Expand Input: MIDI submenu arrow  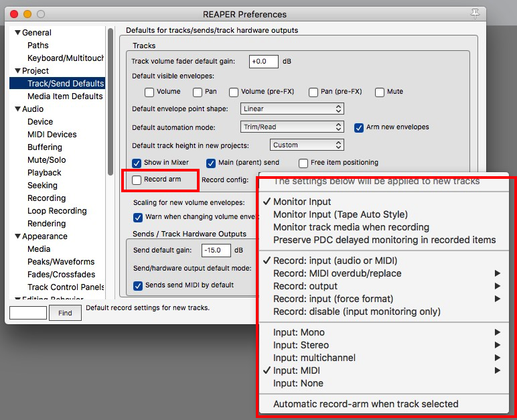(x=498, y=370)
